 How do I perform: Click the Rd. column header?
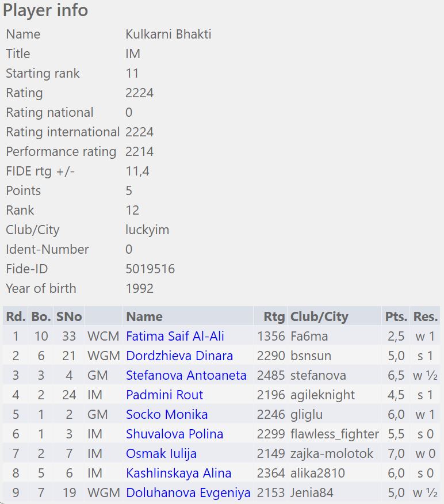(16, 316)
